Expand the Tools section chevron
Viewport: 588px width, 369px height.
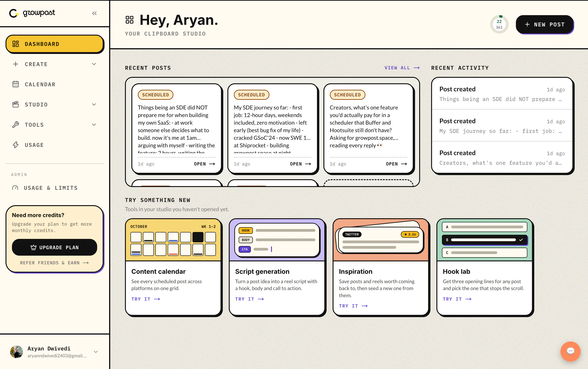94,125
